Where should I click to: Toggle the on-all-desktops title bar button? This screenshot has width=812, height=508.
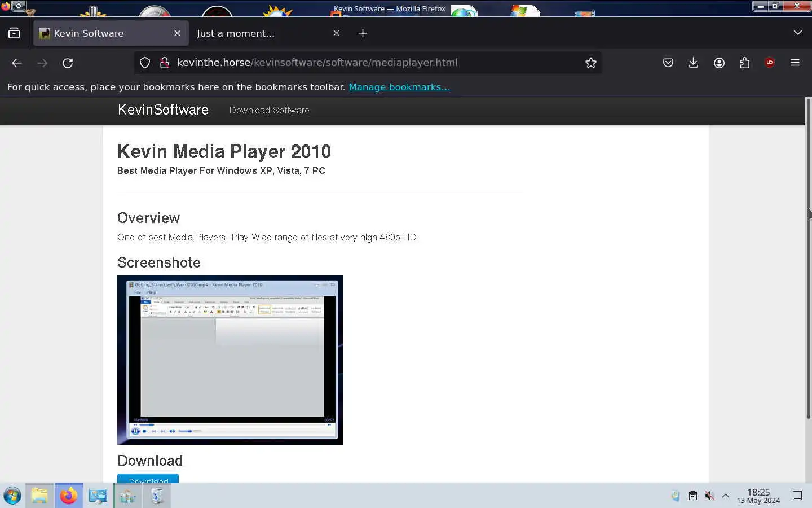coord(19,6)
